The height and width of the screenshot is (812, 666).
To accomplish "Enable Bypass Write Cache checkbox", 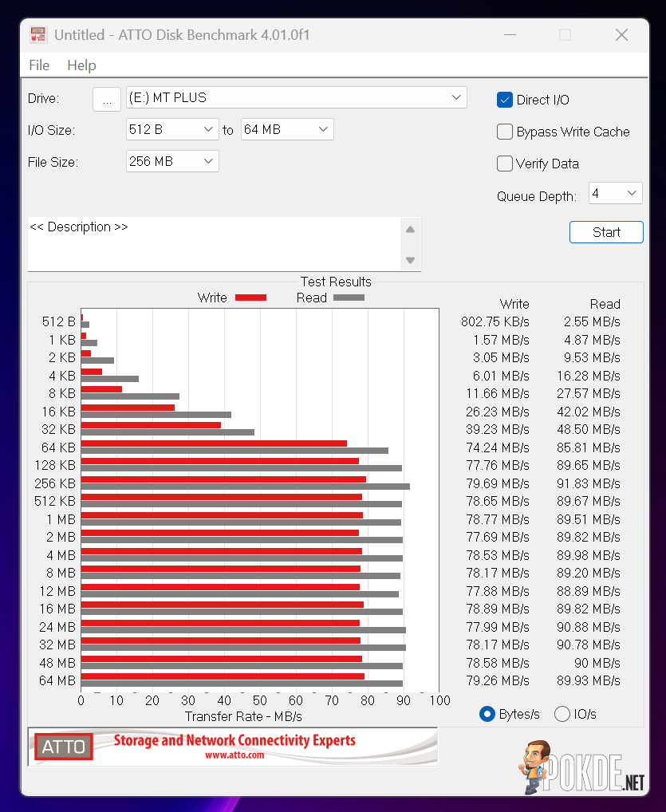I will (504, 132).
